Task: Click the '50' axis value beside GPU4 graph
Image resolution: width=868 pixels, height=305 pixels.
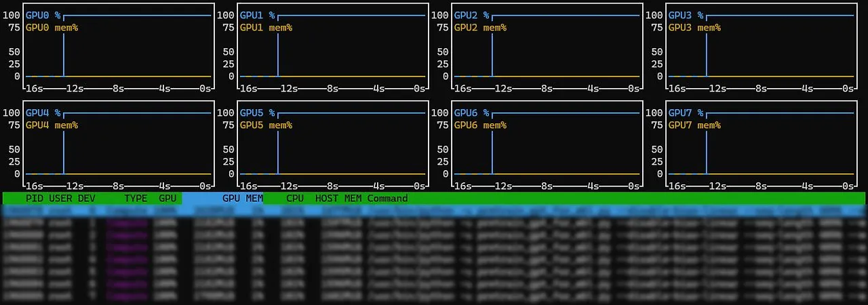Action: pos(14,149)
